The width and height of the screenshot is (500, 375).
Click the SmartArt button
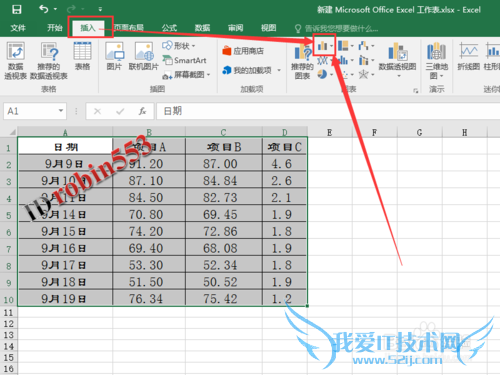184,60
